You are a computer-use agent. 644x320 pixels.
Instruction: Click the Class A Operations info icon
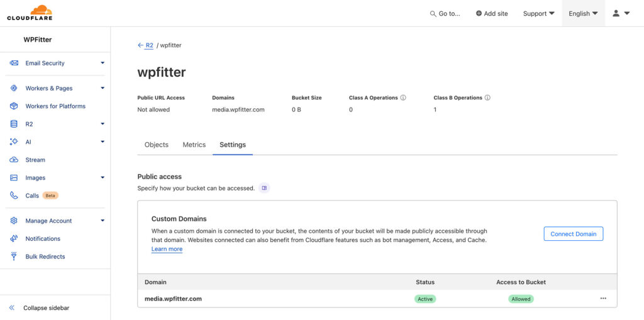pyautogui.click(x=403, y=98)
